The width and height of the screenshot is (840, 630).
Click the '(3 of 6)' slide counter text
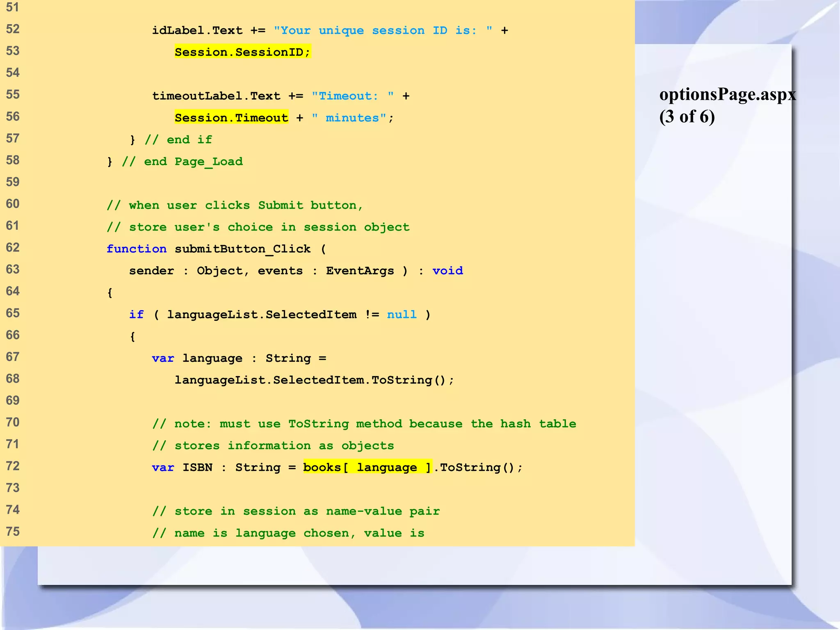[687, 117]
